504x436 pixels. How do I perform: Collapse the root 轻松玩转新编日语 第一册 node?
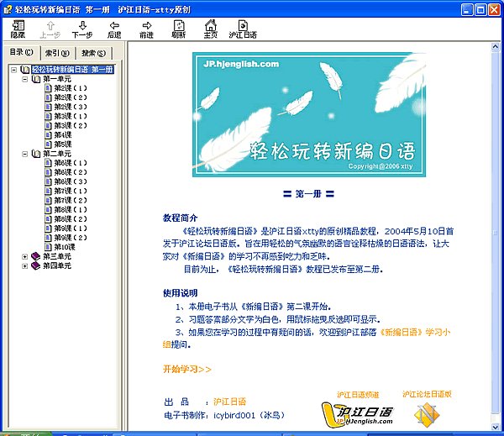[13, 70]
